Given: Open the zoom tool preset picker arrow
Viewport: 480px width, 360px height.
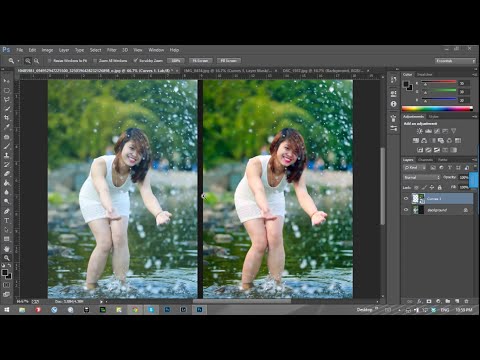Looking at the screenshot, I should 18,61.
